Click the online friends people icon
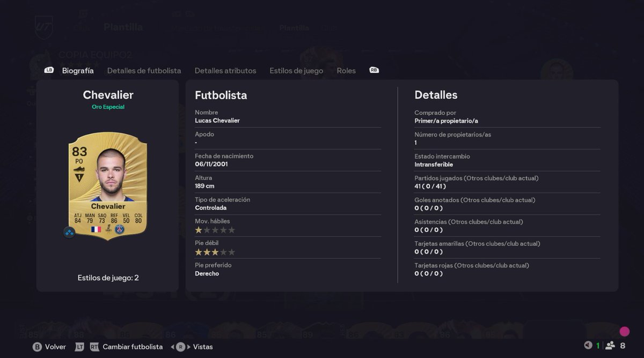The image size is (644, 358). (610, 346)
